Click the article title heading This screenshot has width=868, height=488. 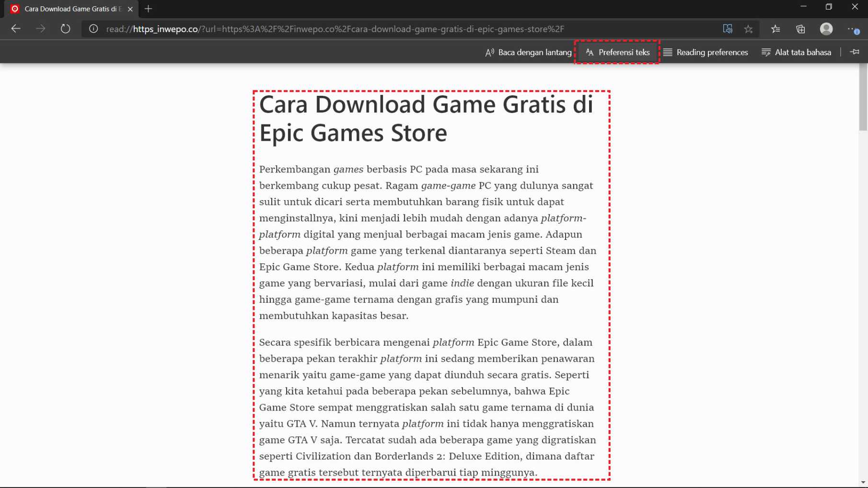click(426, 118)
